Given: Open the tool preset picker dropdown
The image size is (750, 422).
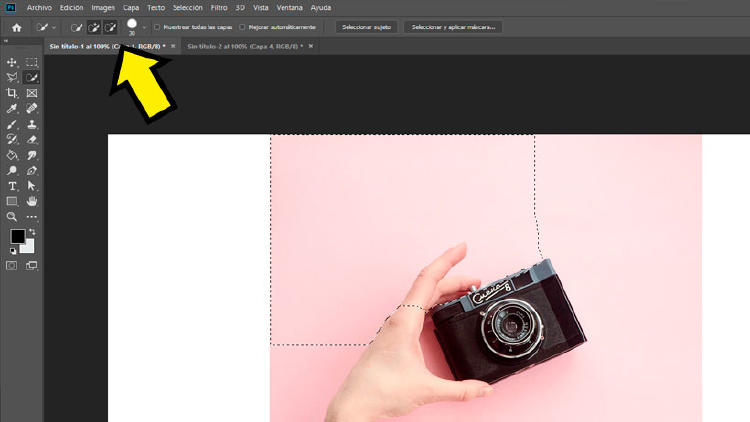Looking at the screenshot, I should [54, 28].
